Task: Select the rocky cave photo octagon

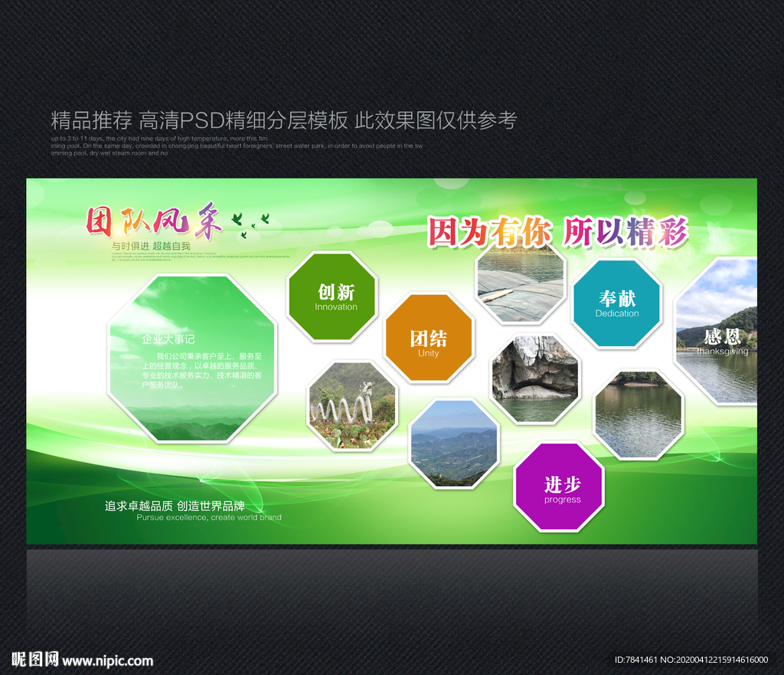Action: click(x=535, y=378)
